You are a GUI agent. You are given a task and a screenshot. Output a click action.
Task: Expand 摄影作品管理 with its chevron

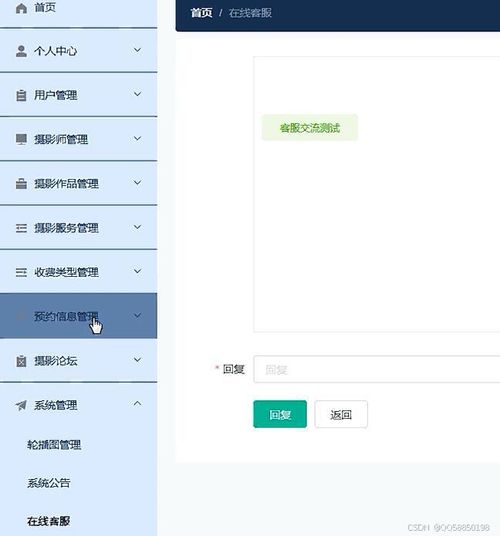click(x=137, y=183)
